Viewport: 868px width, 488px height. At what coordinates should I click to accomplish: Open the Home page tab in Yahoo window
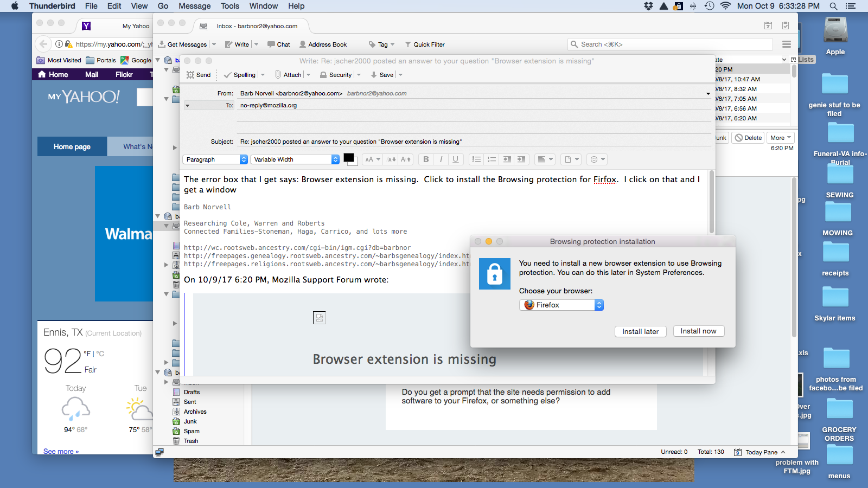pyautogui.click(x=72, y=146)
